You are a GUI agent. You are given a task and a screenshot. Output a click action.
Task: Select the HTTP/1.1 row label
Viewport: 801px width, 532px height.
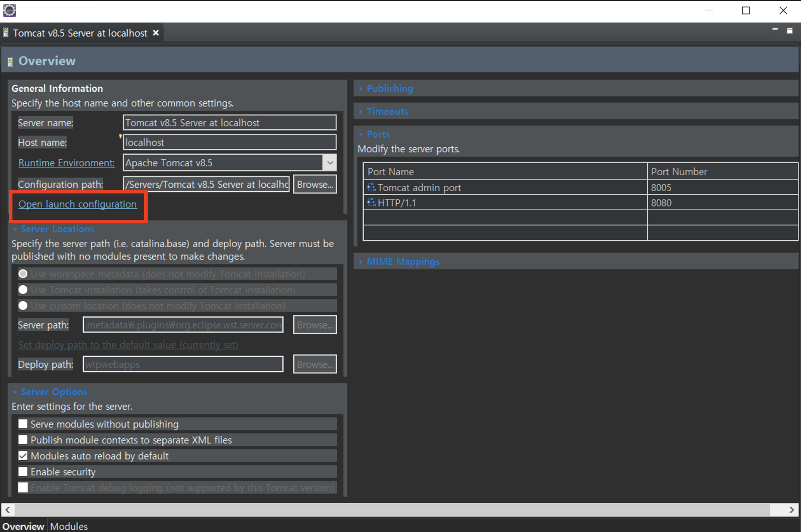[x=397, y=203]
